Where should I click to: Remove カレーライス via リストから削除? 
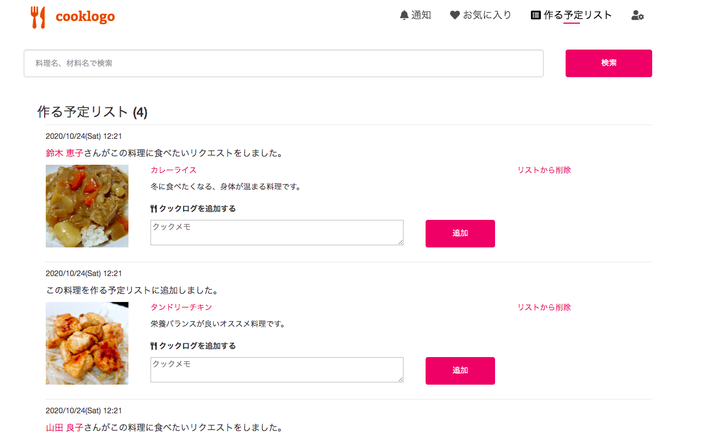tap(544, 170)
